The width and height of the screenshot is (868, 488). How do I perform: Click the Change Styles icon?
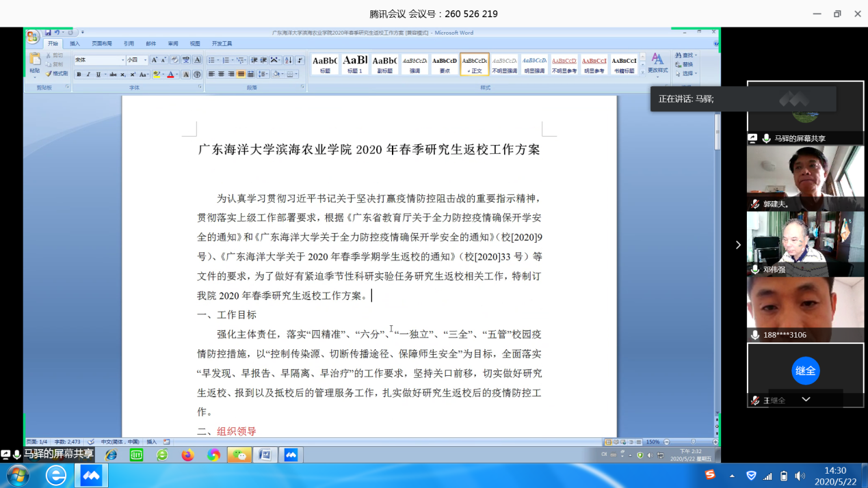[x=657, y=63]
